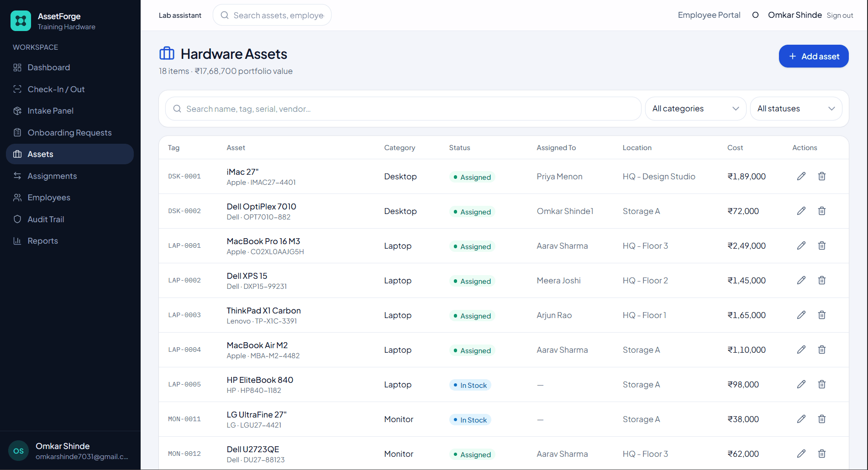The height and width of the screenshot is (470, 868).
Task: Delete the iMac 27" asset
Action: pos(822,176)
